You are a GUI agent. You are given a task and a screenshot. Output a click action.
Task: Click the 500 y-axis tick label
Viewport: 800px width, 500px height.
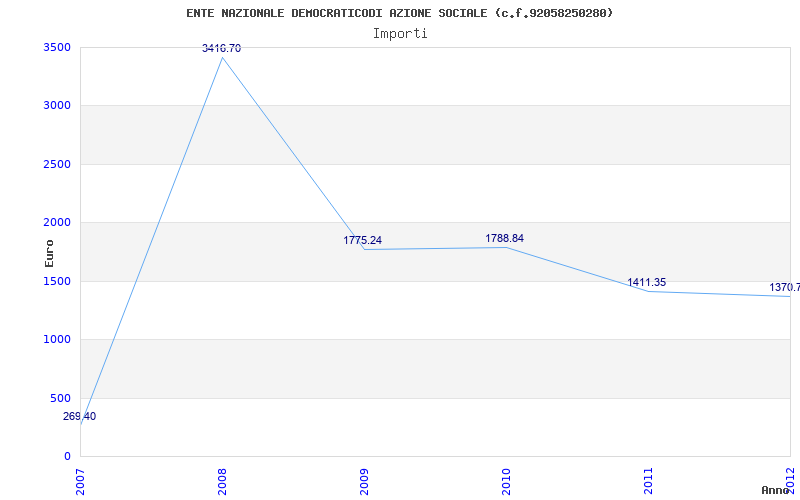pos(60,398)
